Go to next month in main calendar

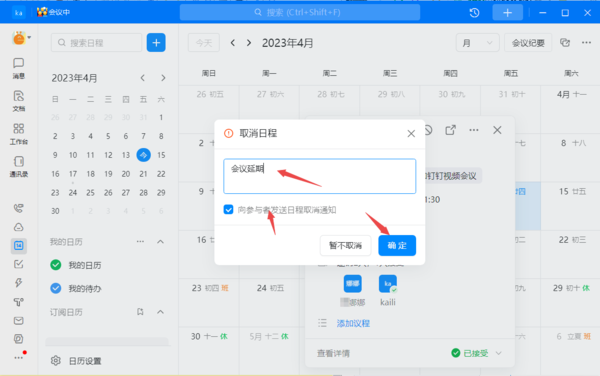pyautogui.click(x=249, y=42)
